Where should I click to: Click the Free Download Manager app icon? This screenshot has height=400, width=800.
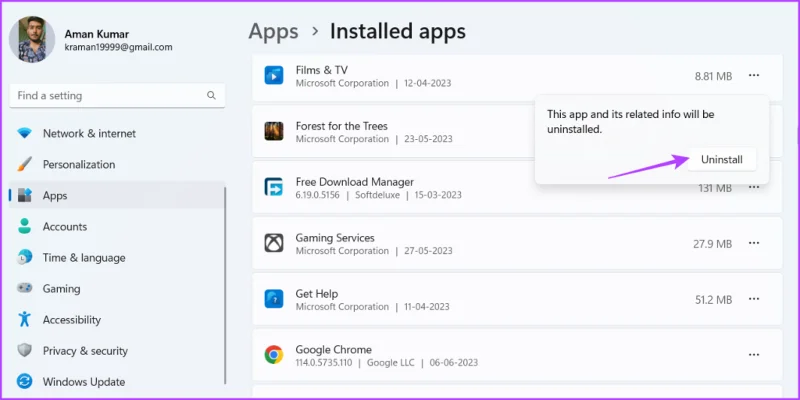click(273, 187)
